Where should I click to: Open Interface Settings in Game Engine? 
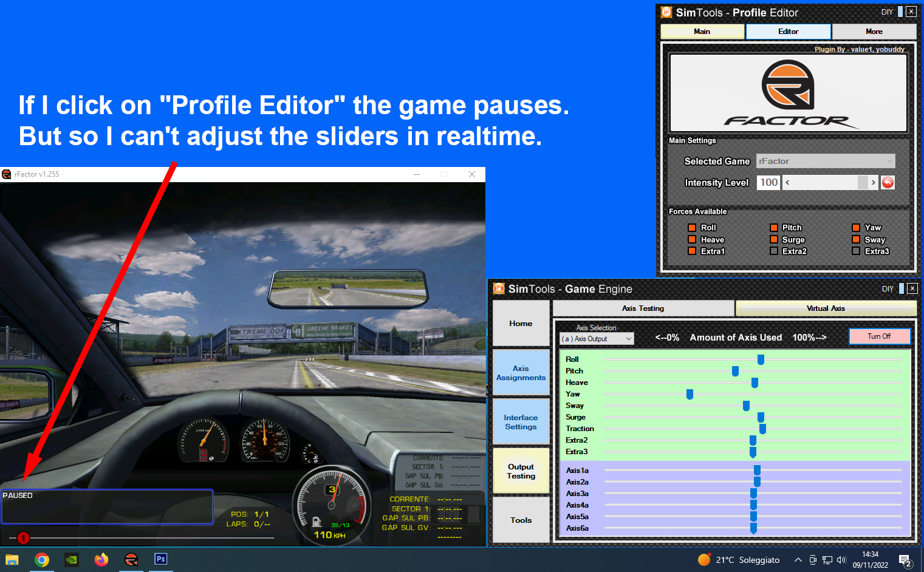[x=521, y=422]
